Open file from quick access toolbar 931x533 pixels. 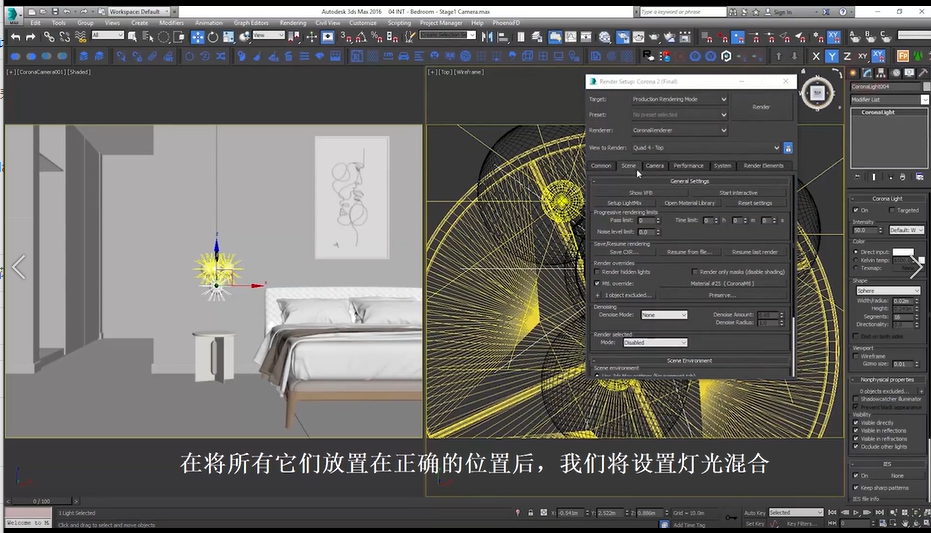(43, 11)
